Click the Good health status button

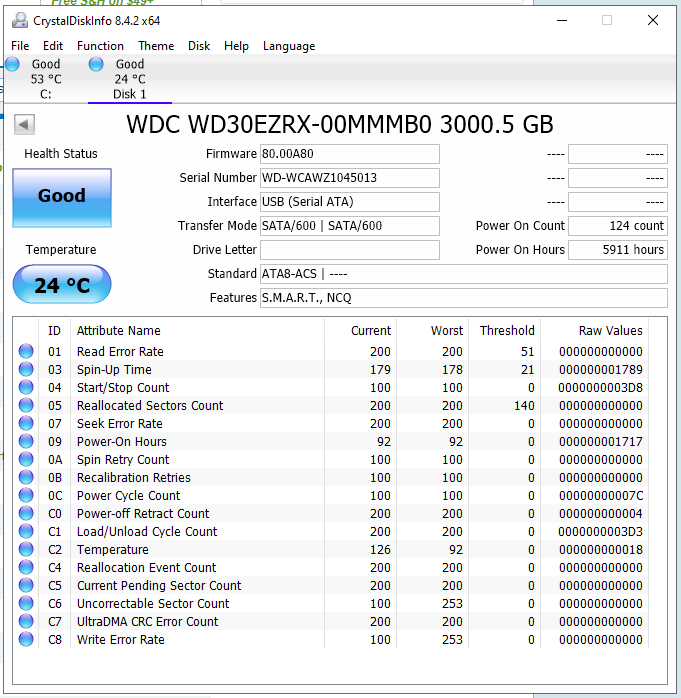(x=62, y=197)
